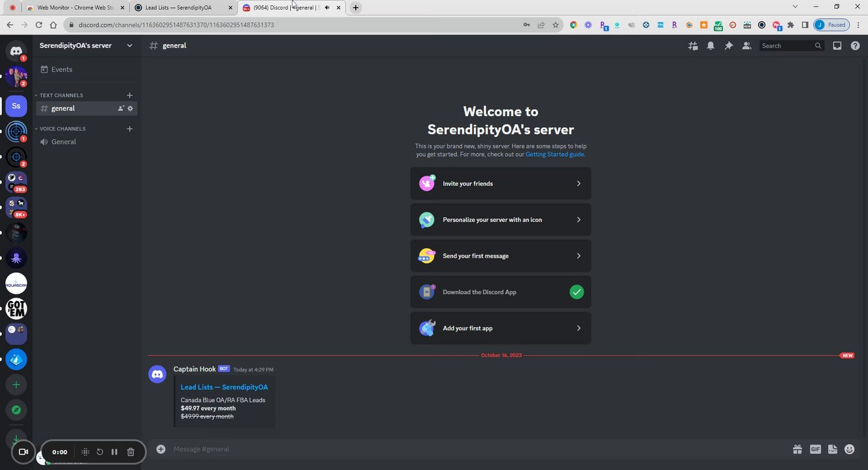The width and height of the screenshot is (868, 470).
Task: Open Chrome side panel icon
Action: click(x=805, y=25)
